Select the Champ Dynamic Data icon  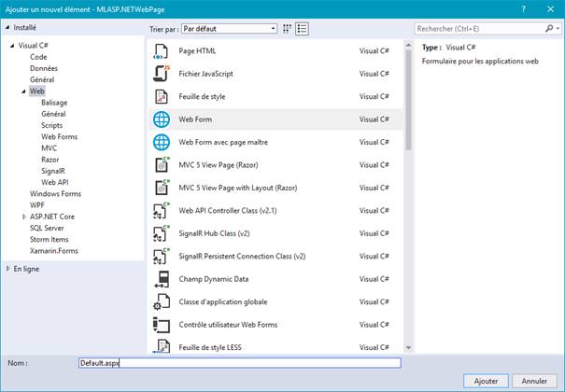[x=162, y=279]
